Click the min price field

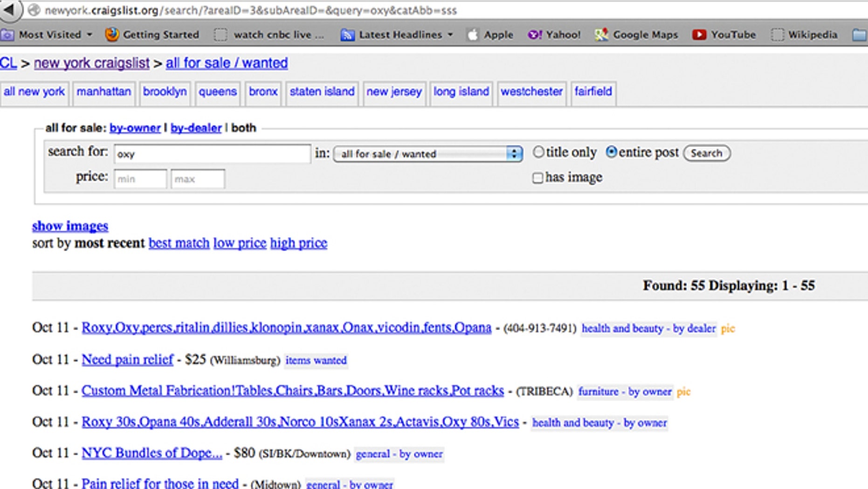point(140,179)
